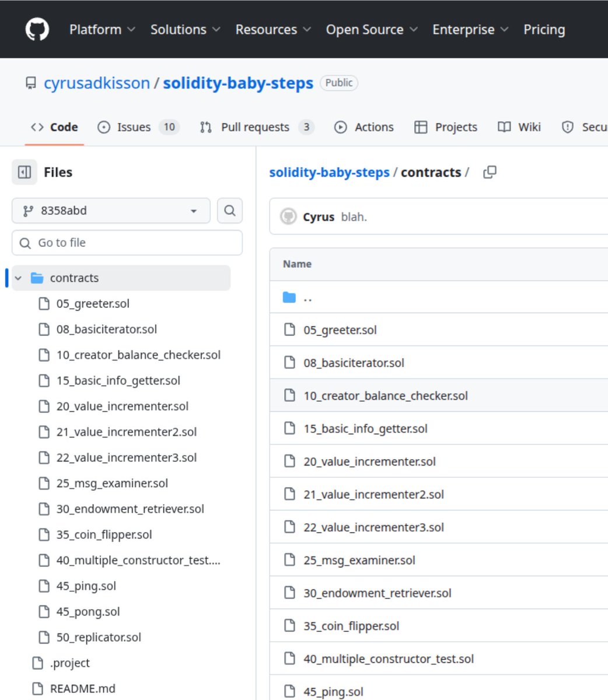Click file icon beside README.md in tree

tap(37, 688)
